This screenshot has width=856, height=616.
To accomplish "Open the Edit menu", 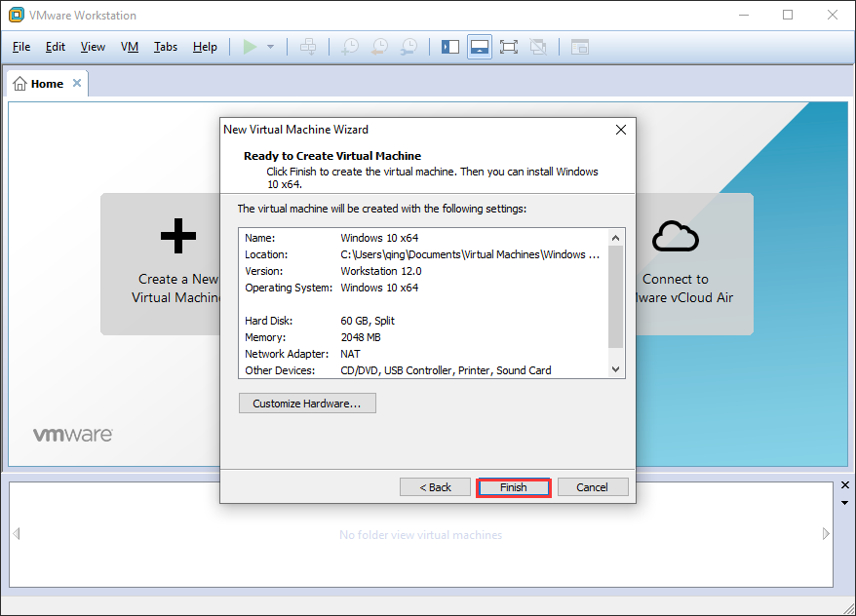I will (x=56, y=47).
